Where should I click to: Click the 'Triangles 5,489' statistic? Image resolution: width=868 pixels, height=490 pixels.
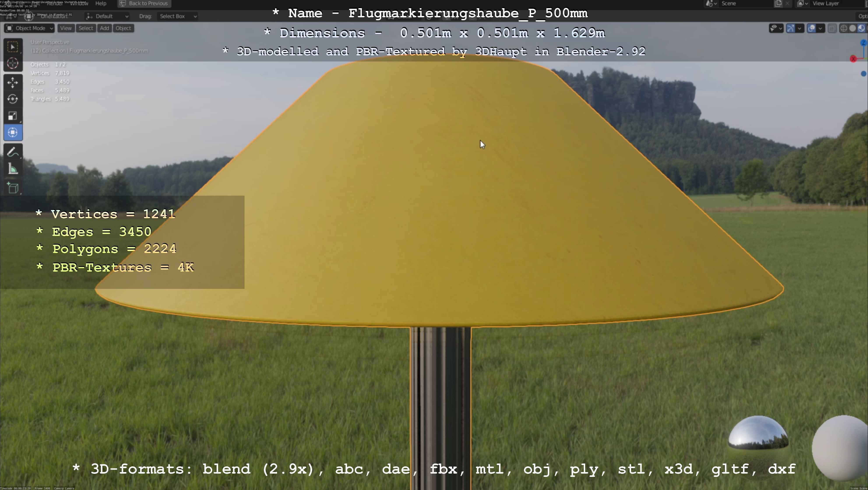pyautogui.click(x=50, y=99)
